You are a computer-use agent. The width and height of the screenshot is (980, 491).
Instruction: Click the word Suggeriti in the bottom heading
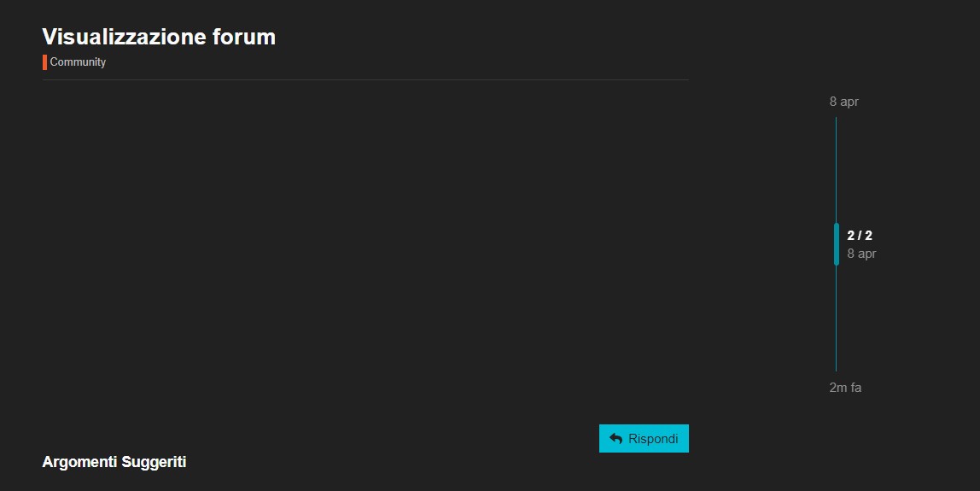coord(154,462)
